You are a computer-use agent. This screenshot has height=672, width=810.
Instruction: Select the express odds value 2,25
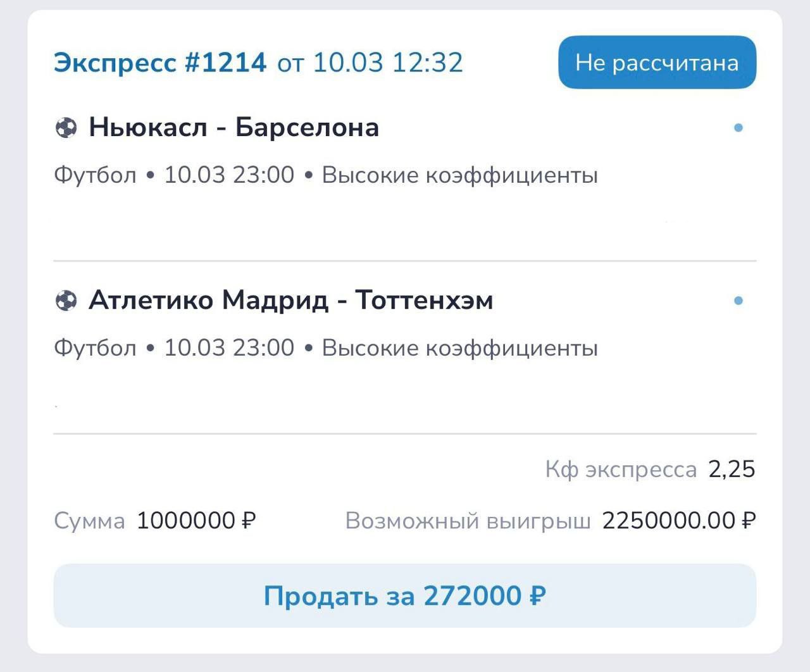pos(732,470)
